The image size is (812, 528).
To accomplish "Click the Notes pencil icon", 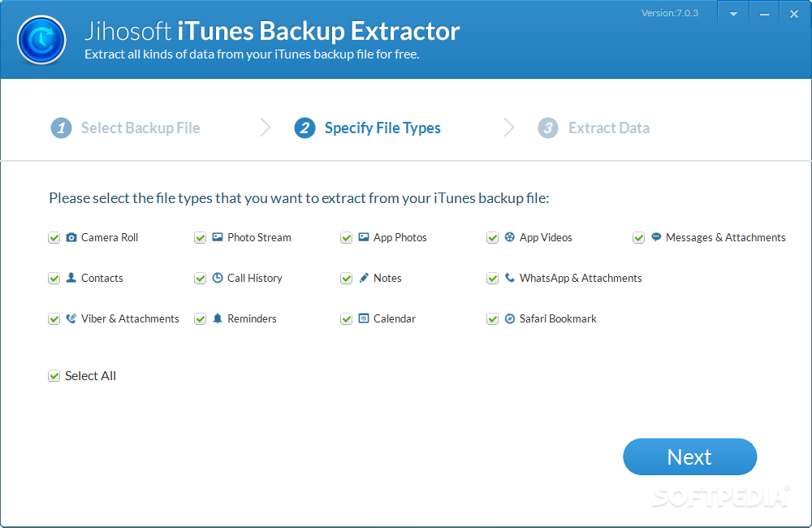I will coord(364,278).
